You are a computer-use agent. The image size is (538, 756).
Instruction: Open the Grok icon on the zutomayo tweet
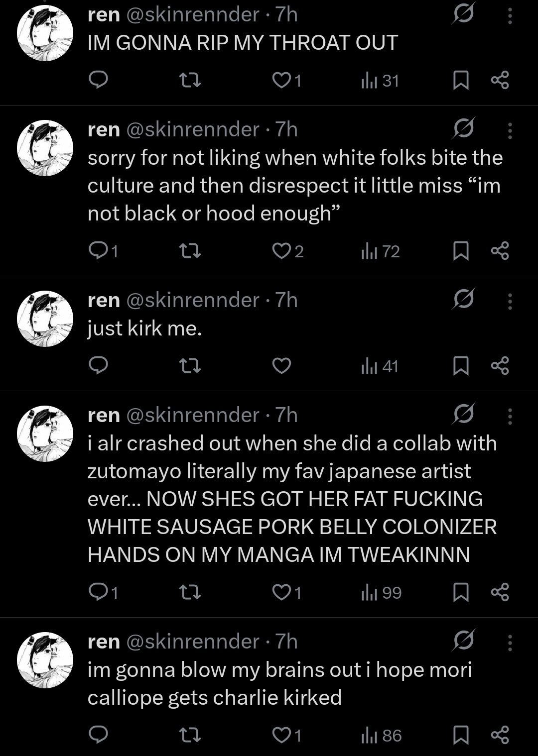(x=463, y=414)
